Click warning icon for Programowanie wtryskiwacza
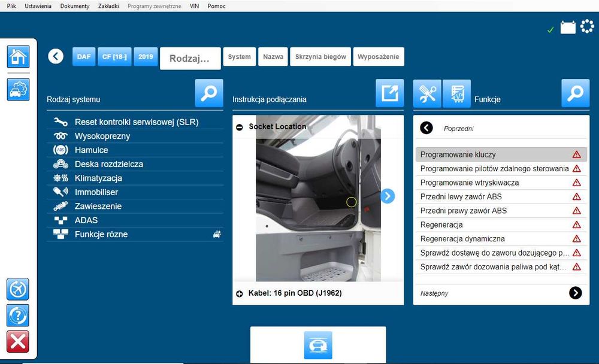Image resolution: width=599 pixels, height=364 pixels. [x=576, y=183]
